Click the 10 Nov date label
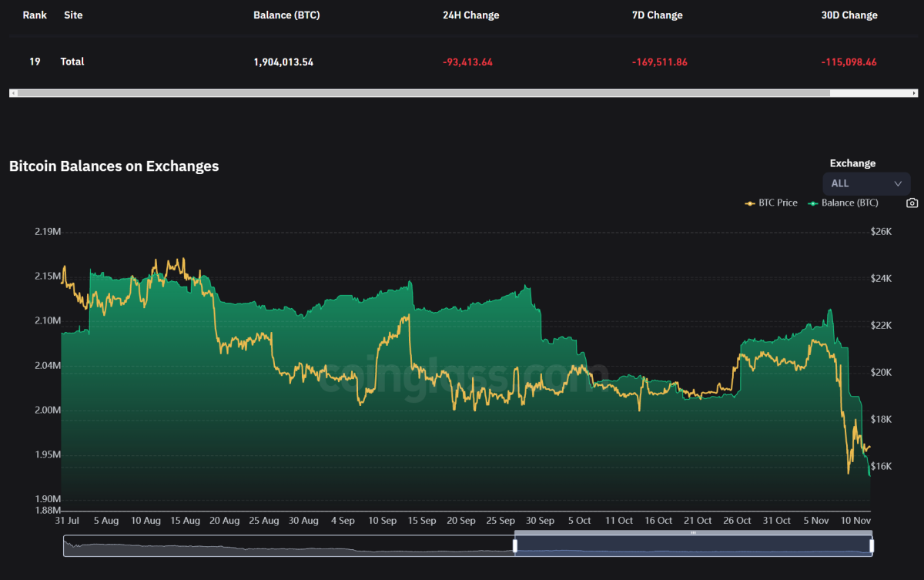The width and height of the screenshot is (924, 580). [x=856, y=521]
